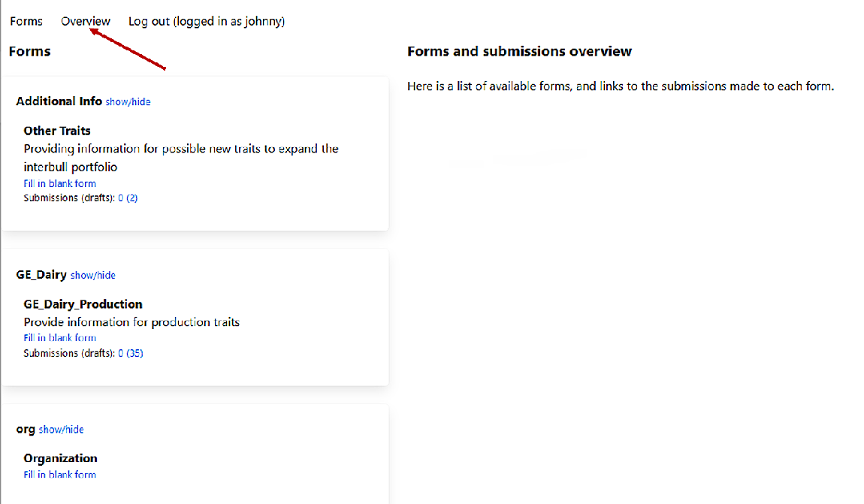Select the GE_Dairy_Production form title
The image size is (864, 504).
[x=83, y=304]
